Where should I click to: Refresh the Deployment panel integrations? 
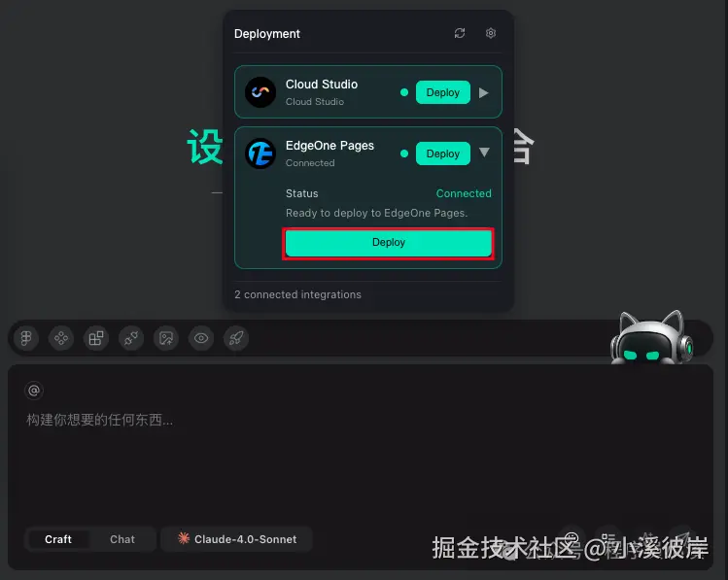[x=460, y=33]
